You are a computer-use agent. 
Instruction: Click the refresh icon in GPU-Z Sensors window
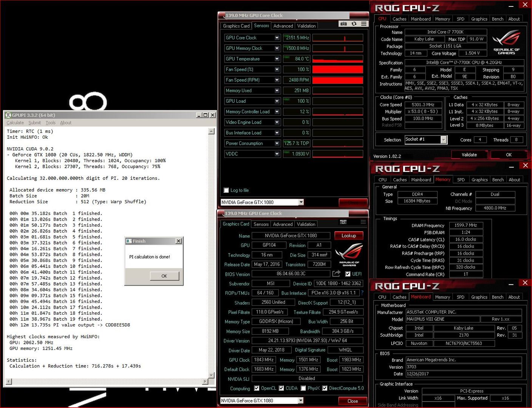(x=354, y=23)
